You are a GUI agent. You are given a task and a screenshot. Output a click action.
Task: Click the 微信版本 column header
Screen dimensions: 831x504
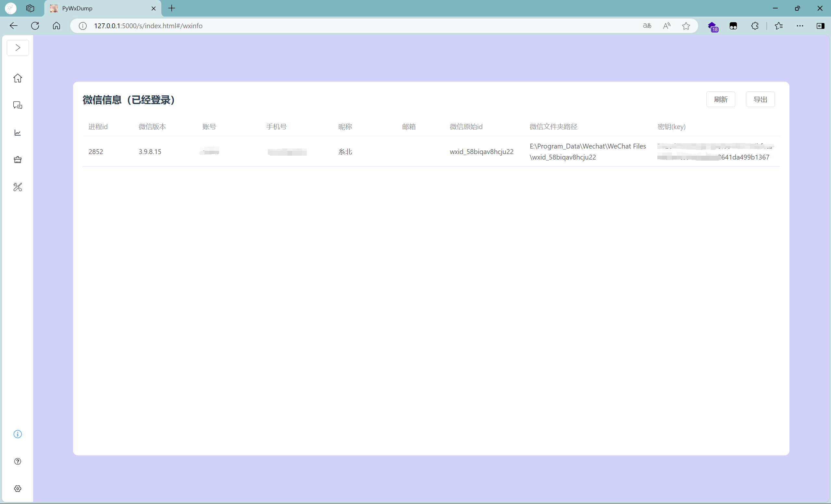[x=152, y=127]
